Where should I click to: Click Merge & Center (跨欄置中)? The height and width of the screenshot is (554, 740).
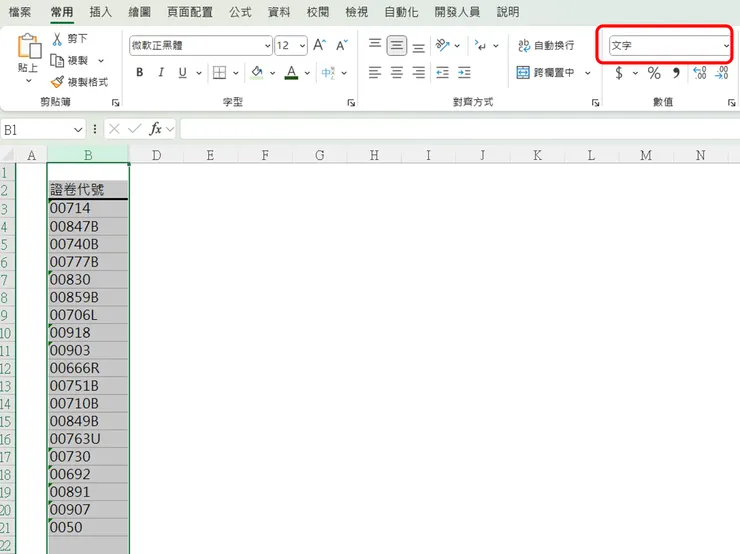(546, 73)
